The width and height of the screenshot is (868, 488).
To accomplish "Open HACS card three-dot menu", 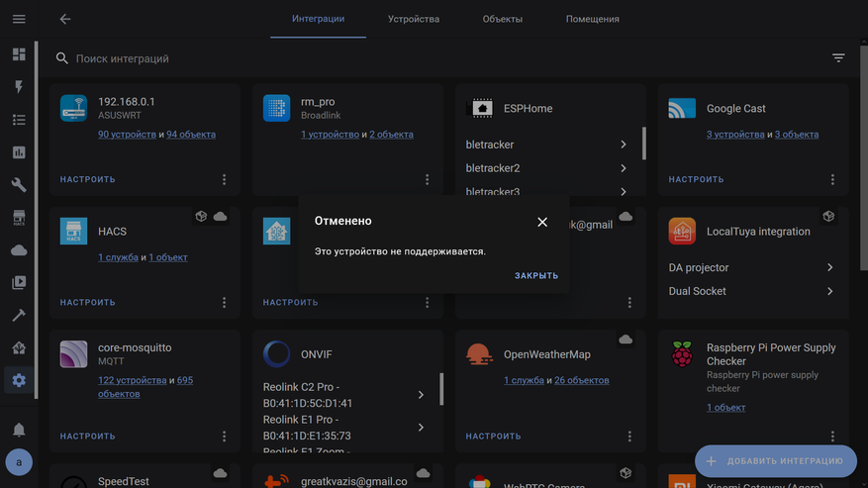I will pos(225,303).
